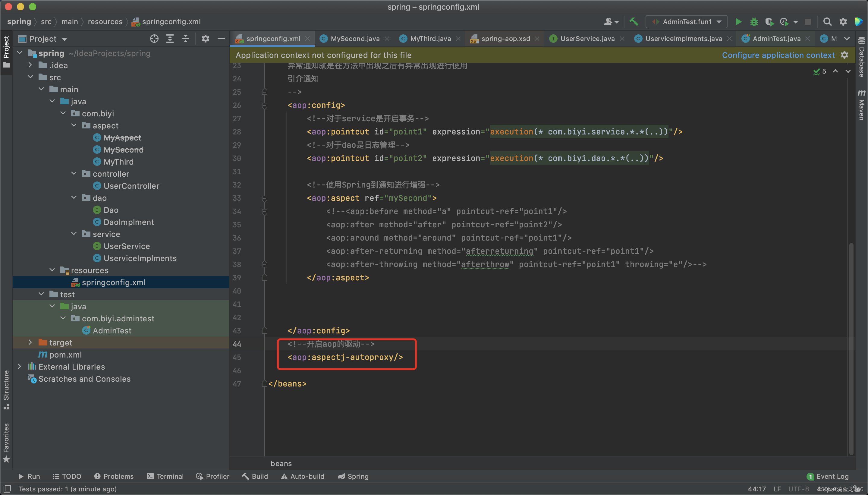Open the Spring tool window

point(353,476)
